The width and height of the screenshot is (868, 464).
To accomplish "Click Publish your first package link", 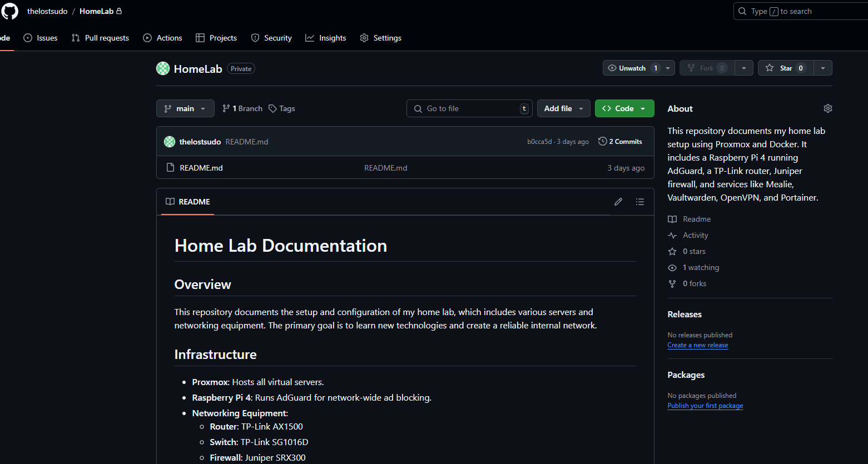I will (705, 406).
